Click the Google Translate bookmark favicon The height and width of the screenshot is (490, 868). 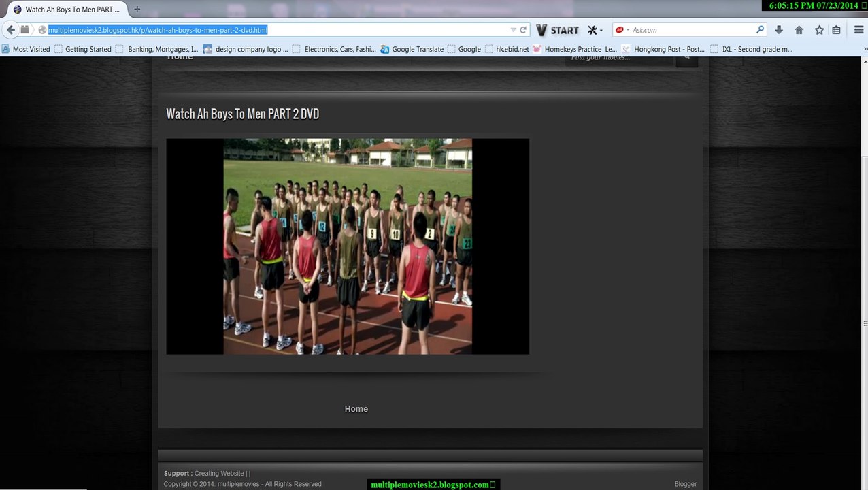point(385,49)
